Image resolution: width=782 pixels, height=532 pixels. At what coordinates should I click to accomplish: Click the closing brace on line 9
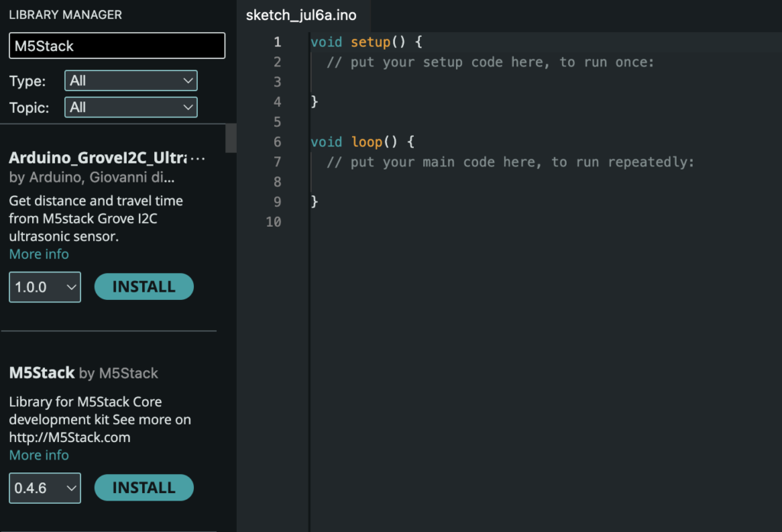pyautogui.click(x=314, y=202)
